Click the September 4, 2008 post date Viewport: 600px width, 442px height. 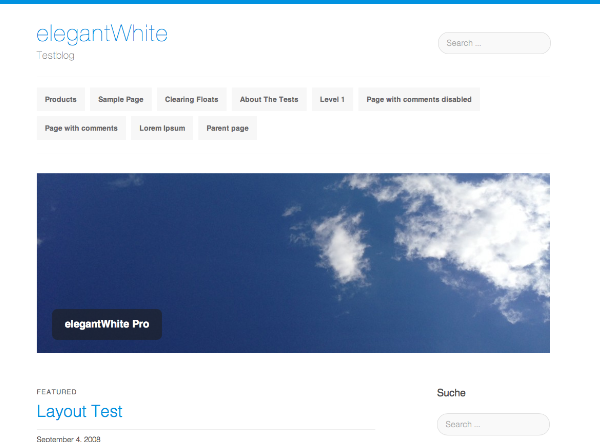click(69, 438)
